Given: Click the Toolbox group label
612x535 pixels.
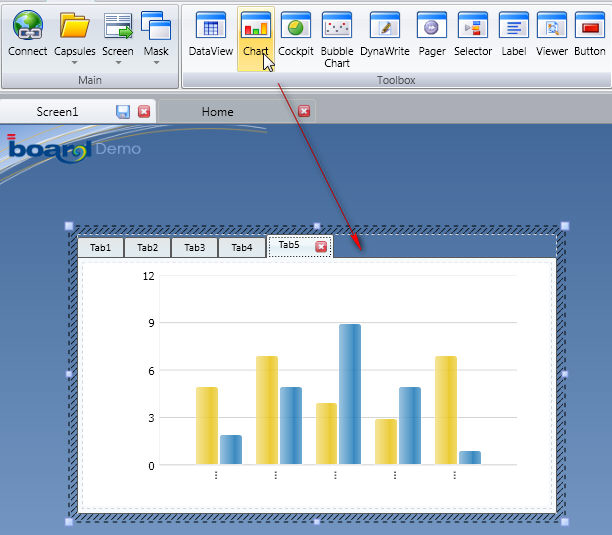Looking at the screenshot, I should tap(396, 80).
